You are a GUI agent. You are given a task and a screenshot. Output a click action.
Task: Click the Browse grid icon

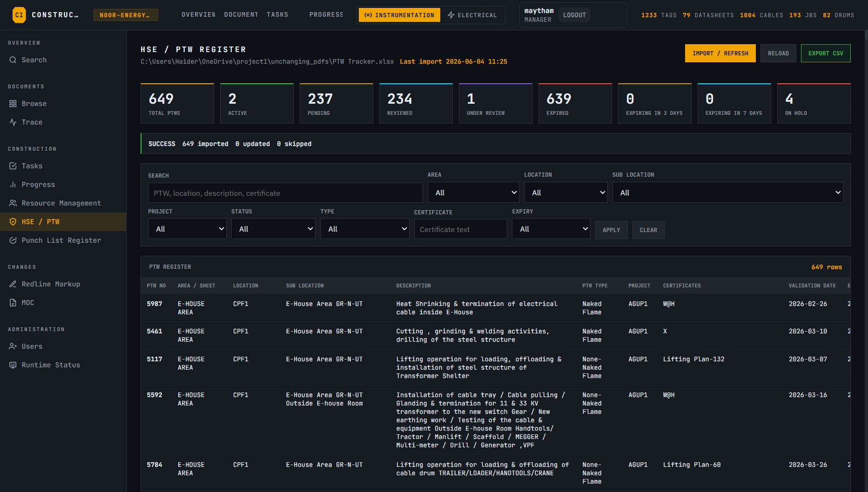[13, 104]
